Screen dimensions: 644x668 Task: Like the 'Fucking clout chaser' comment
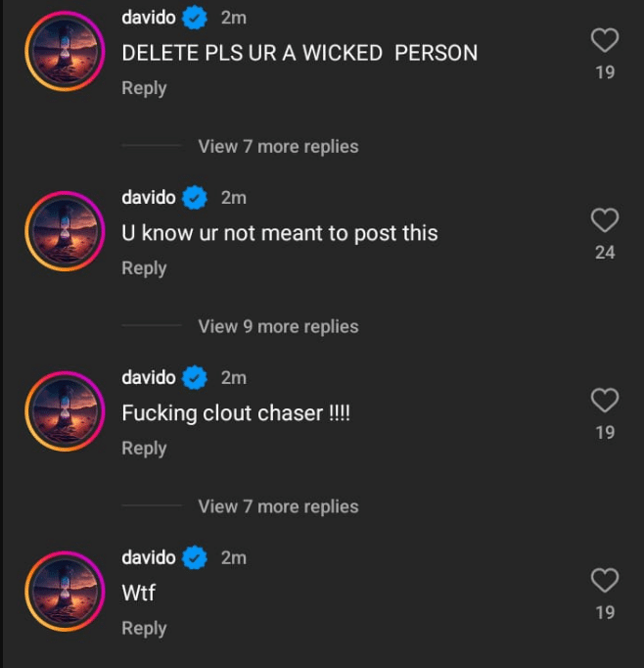pyautogui.click(x=605, y=401)
